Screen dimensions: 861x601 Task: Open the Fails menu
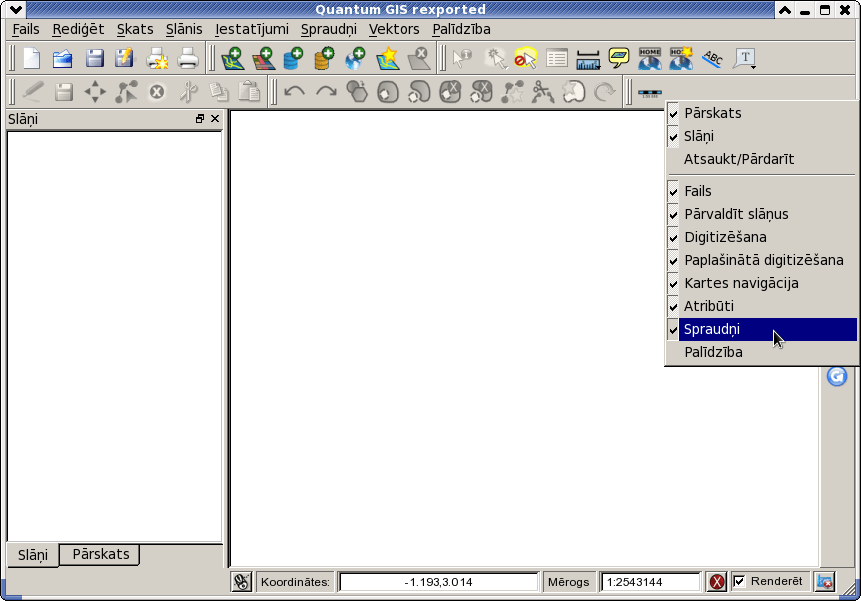tap(26, 29)
